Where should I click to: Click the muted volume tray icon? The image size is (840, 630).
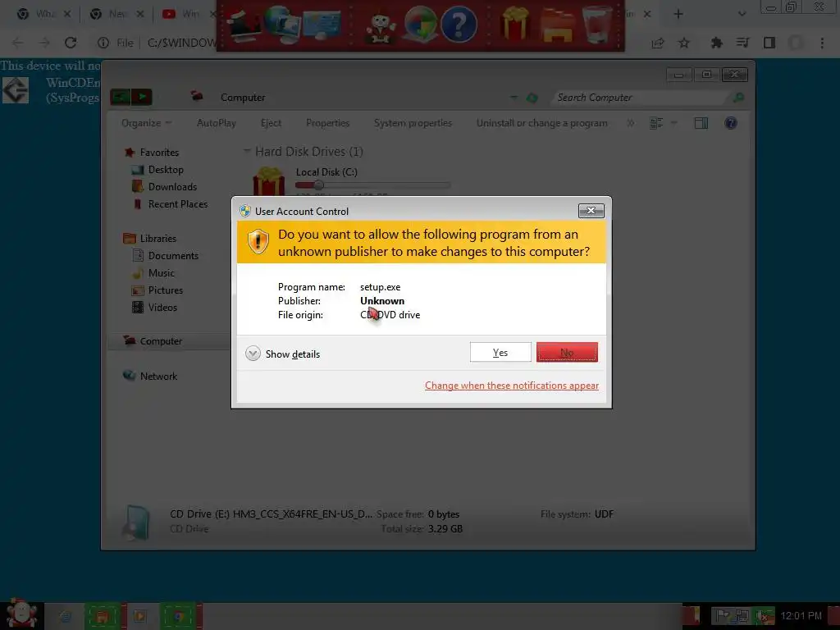tap(762, 616)
